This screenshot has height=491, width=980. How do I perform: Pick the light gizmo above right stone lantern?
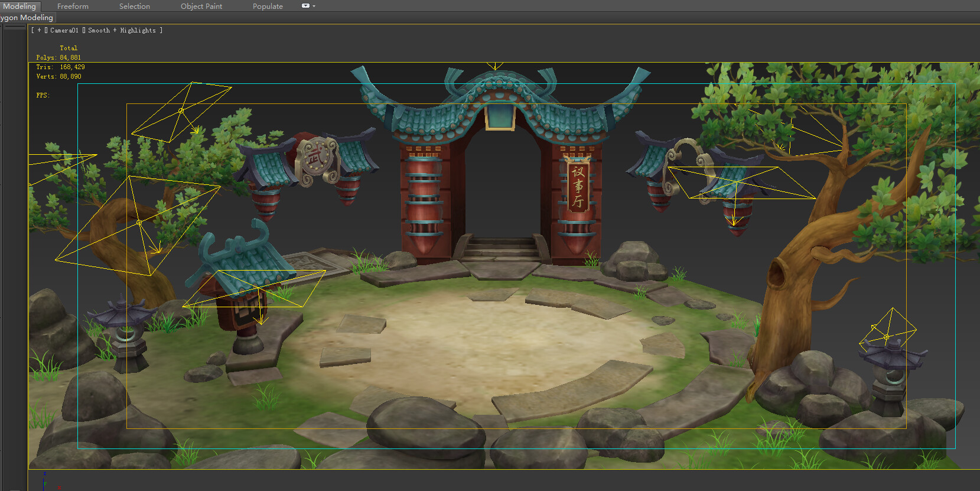point(887,336)
